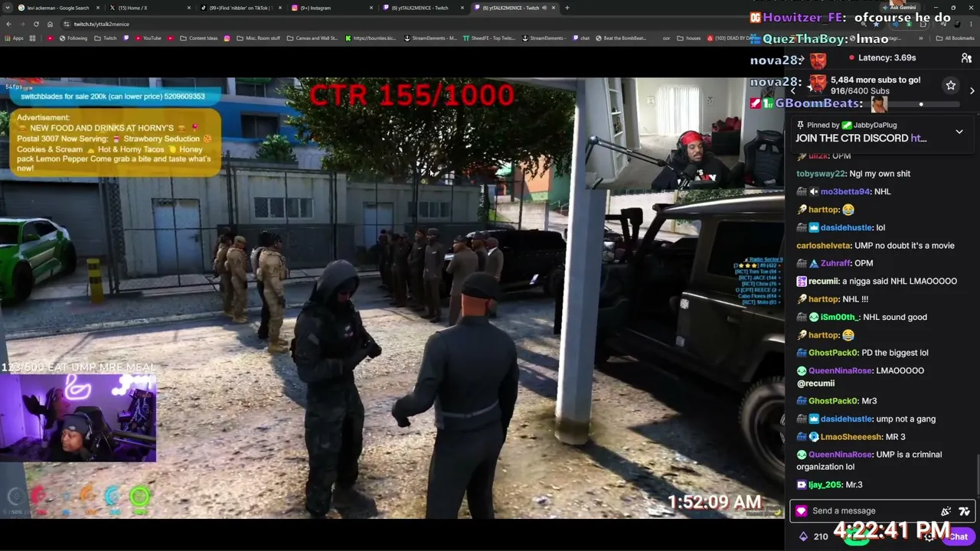
Task: Send message with the purple Chat button
Action: pos(959,536)
